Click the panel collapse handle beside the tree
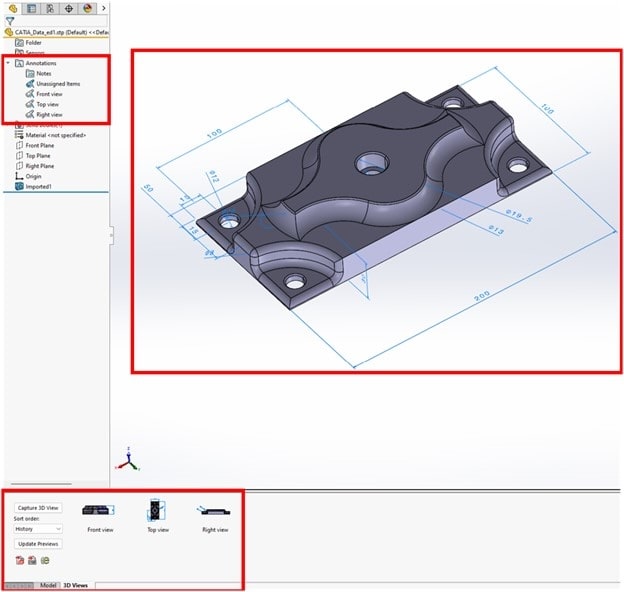 (111, 236)
